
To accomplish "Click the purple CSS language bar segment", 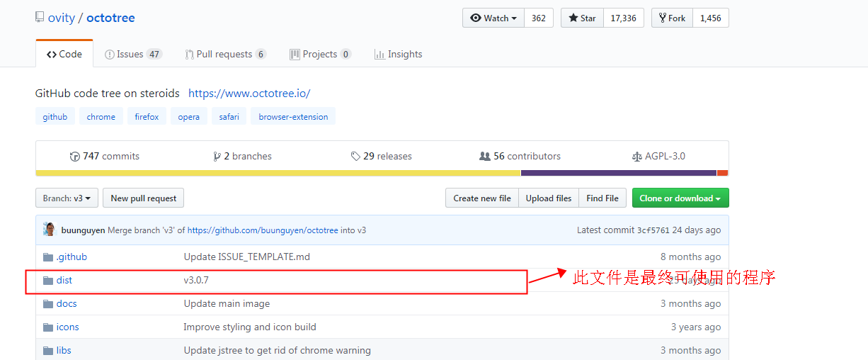I will coord(619,173).
